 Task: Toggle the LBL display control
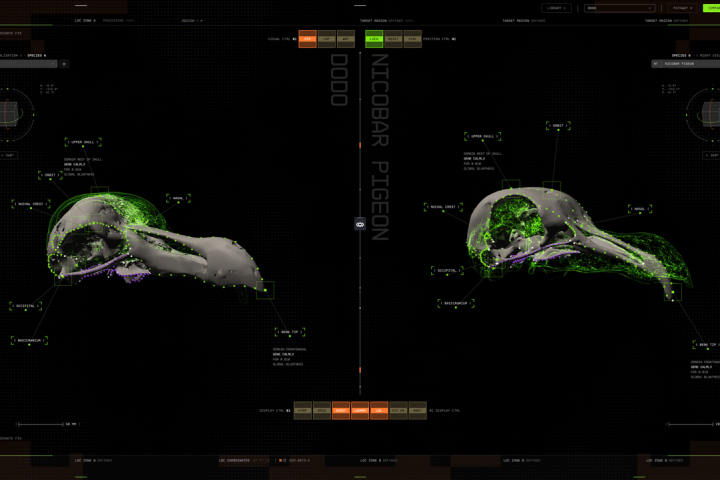point(379,411)
